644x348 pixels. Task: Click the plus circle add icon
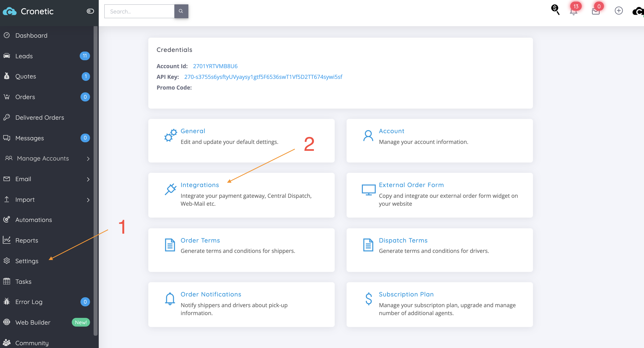pyautogui.click(x=618, y=11)
